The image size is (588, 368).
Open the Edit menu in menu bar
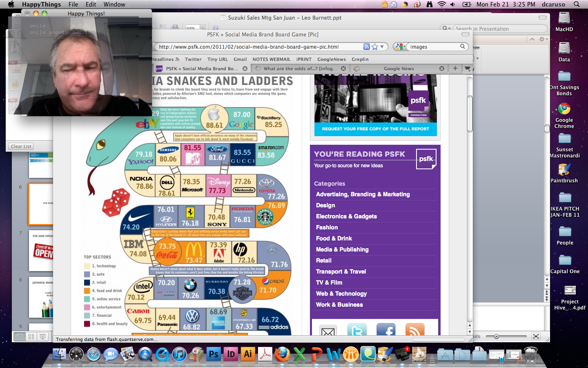pos(91,4)
